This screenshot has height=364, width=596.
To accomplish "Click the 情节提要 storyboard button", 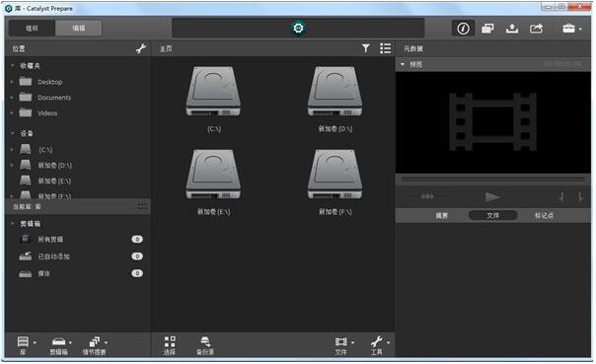I will [95, 345].
